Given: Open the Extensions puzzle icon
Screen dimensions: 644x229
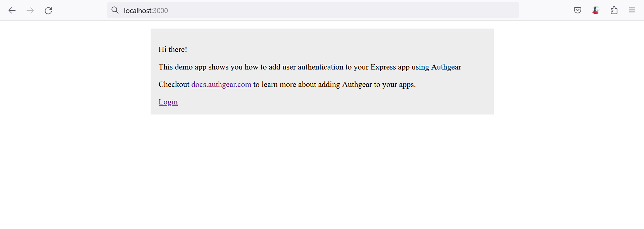Looking at the screenshot, I should coord(614,10).
